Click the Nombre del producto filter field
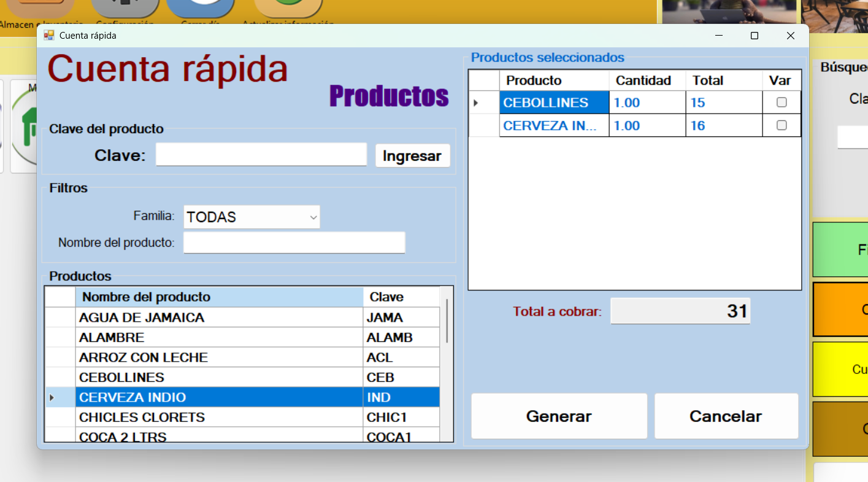Screen dimensions: 868x482 tap(294, 243)
